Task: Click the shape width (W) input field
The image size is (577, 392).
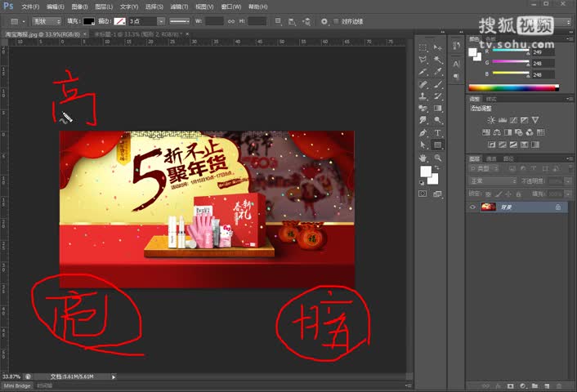Action: [214, 21]
